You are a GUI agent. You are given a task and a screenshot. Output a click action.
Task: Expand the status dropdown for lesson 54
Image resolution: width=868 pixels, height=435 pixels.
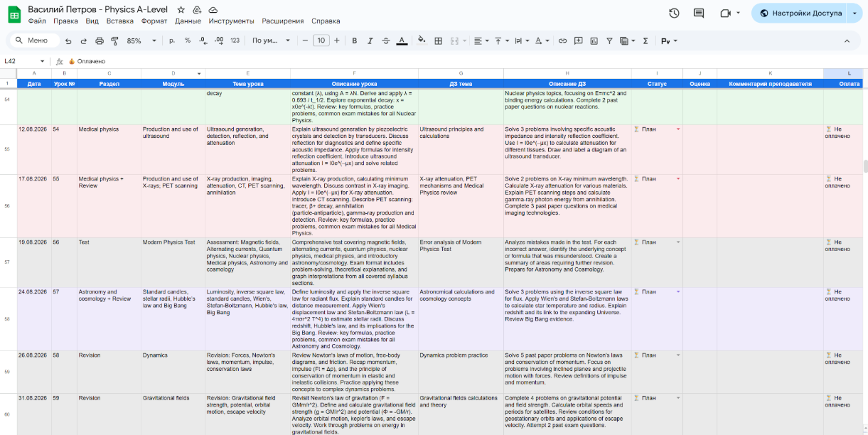[677, 129]
